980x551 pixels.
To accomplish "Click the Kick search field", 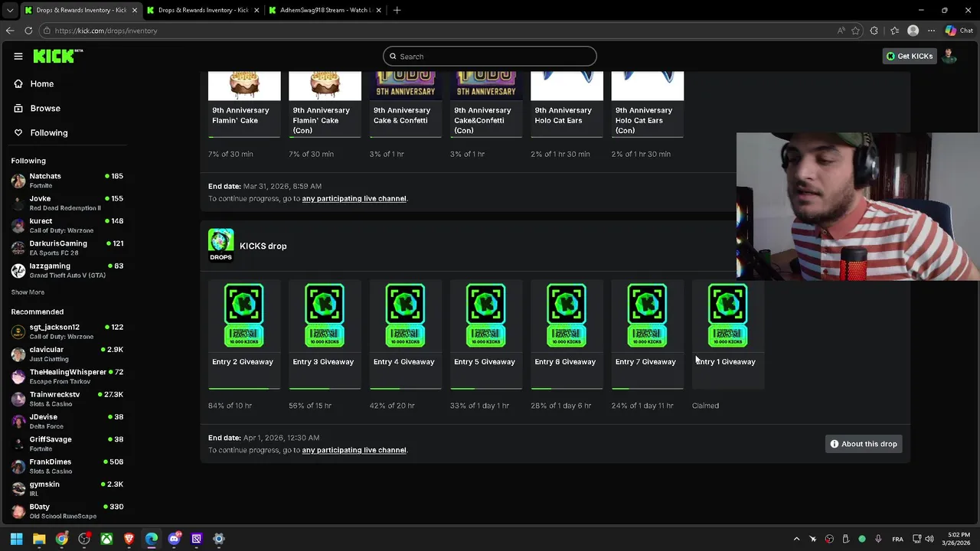I will pos(490,56).
